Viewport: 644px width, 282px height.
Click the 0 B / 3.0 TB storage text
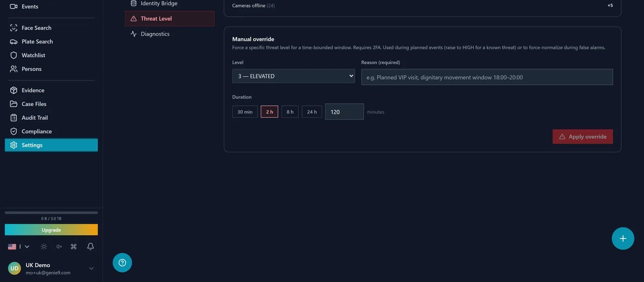pos(51,219)
